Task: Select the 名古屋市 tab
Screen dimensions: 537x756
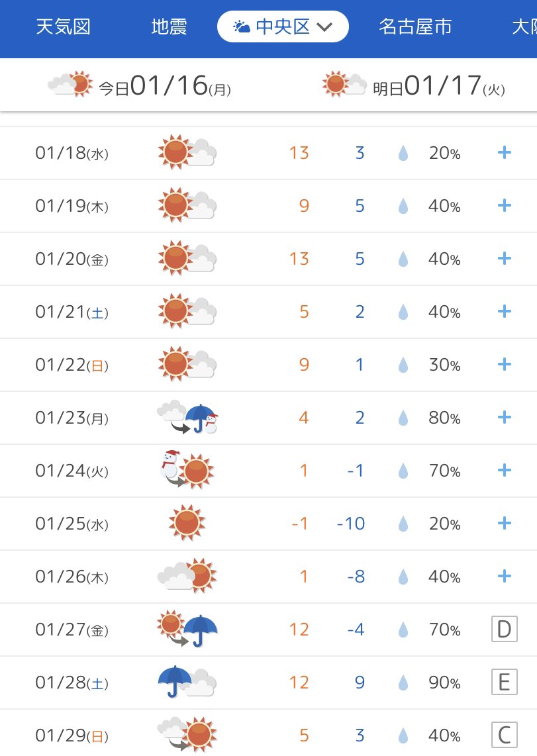Action: pyautogui.click(x=415, y=26)
